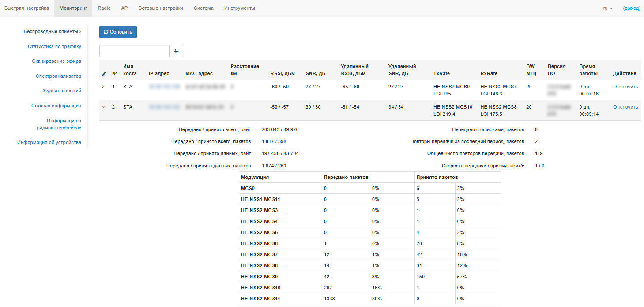Click received packets count 150
644x307 pixels.
pos(420,277)
